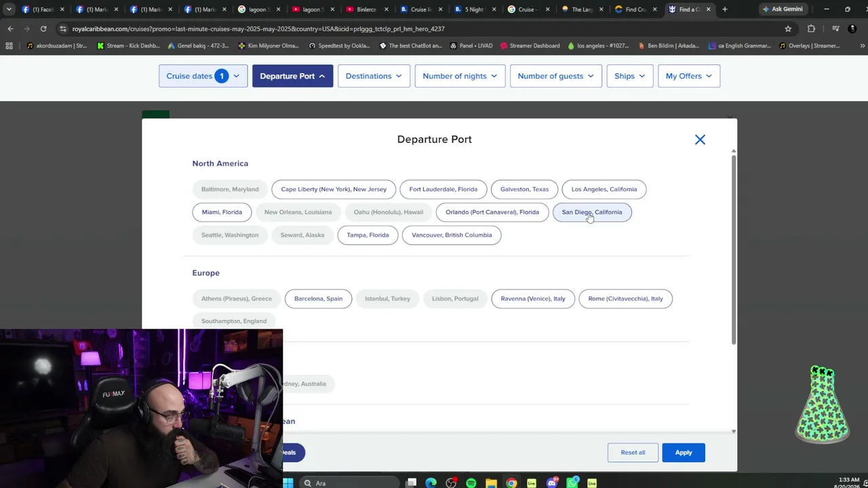Image resolution: width=868 pixels, height=488 pixels.
Task: Select Cape Liberty (New York), New Jersey port
Action: [334, 189]
